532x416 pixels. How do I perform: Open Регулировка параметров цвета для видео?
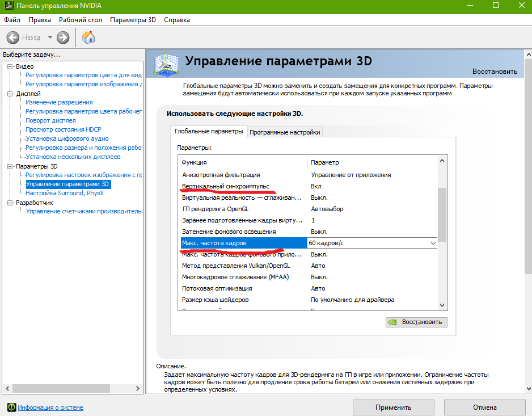pos(84,75)
